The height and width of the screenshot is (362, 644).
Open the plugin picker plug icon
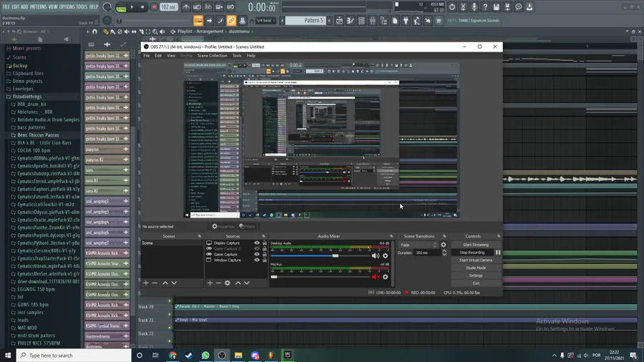pos(406,21)
